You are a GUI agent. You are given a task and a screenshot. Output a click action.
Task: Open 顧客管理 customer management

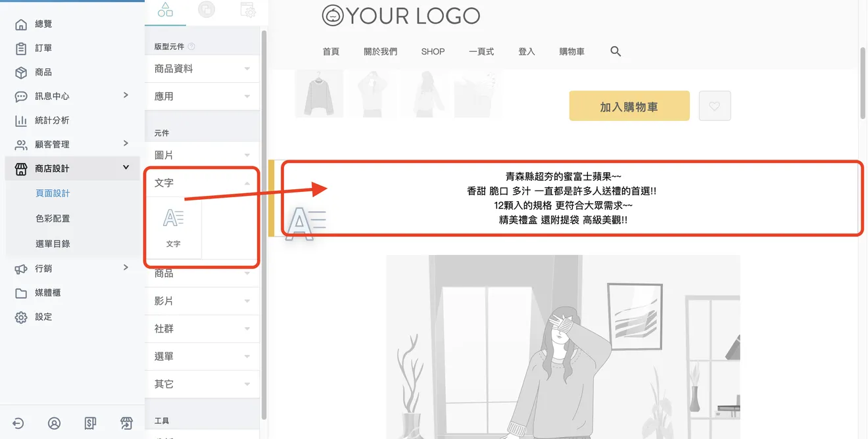[x=52, y=145]
